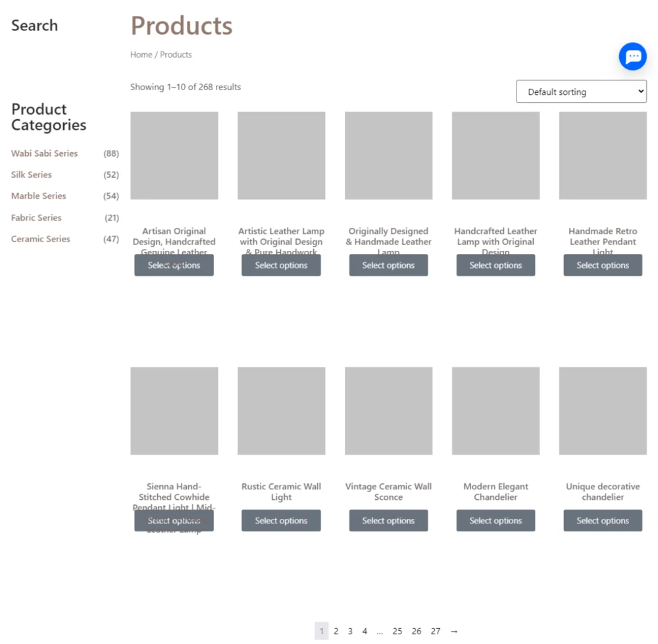
Task: Click the Ceramic Series count (47)
Action: (111, 239)
